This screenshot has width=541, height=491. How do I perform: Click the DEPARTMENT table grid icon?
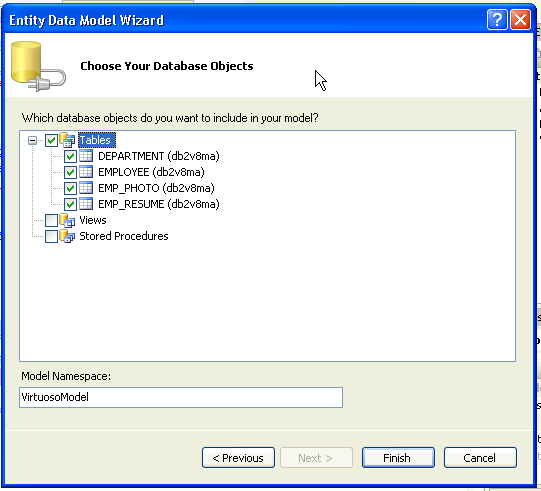tap(86, 156)
